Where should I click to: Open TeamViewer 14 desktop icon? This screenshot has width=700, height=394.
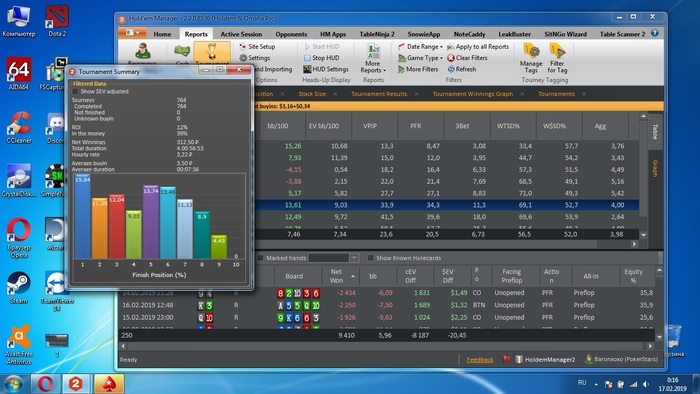57,291
